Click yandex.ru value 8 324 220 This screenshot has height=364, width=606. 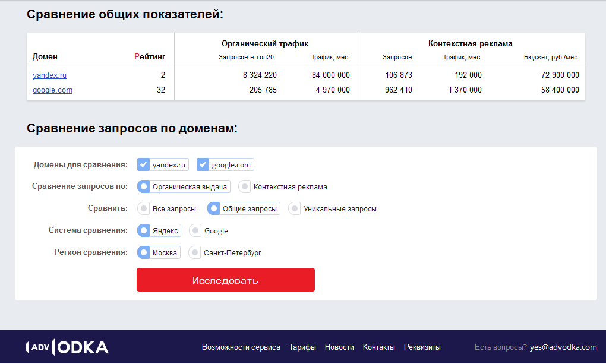tap(260, 75)
